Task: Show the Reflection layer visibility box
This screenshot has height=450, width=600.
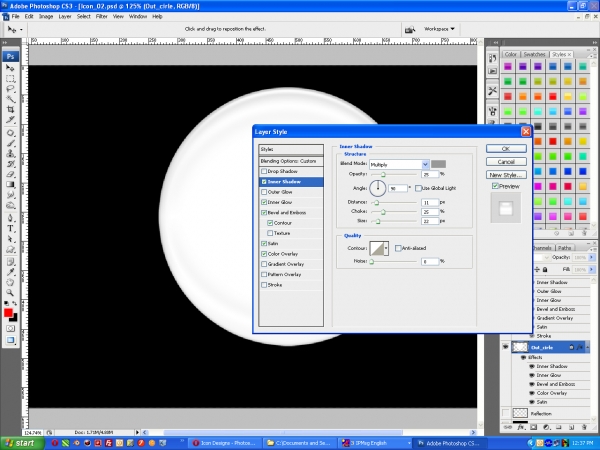Action: (505, 413)
